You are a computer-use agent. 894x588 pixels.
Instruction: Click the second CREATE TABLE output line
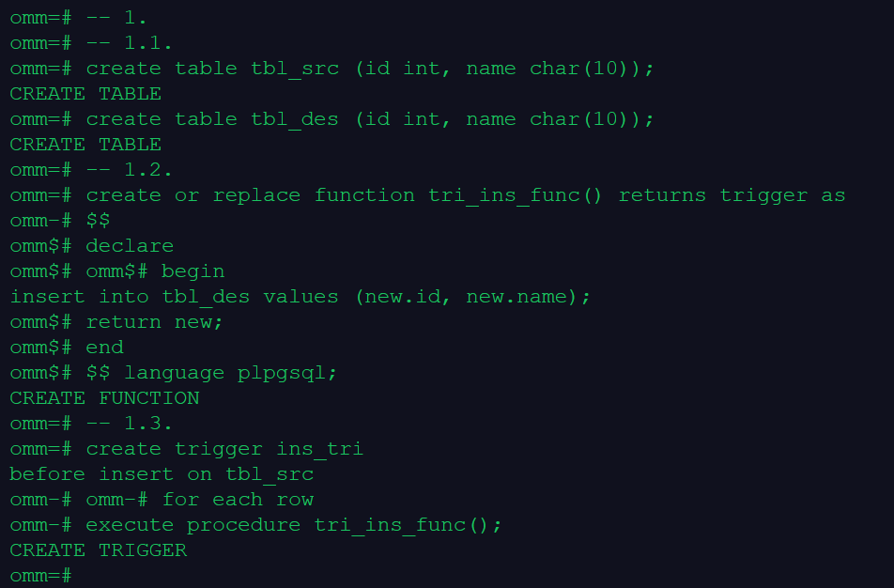coord(85,145)
